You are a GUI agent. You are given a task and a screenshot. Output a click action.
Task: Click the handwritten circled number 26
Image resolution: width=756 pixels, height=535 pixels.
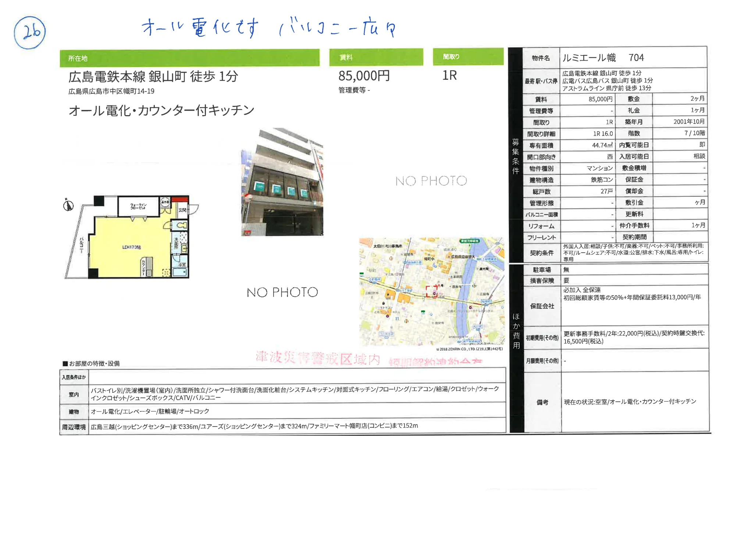click(30, 33)
